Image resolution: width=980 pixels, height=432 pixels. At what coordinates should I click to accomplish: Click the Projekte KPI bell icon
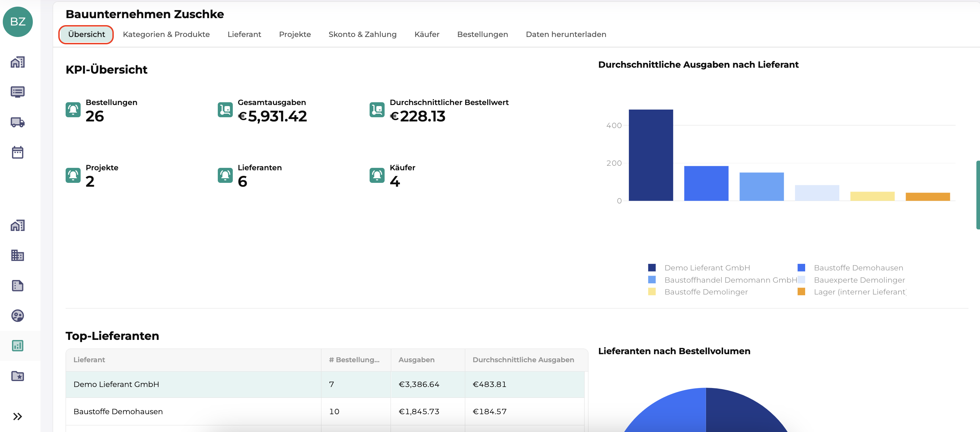[x=73, y=175]
